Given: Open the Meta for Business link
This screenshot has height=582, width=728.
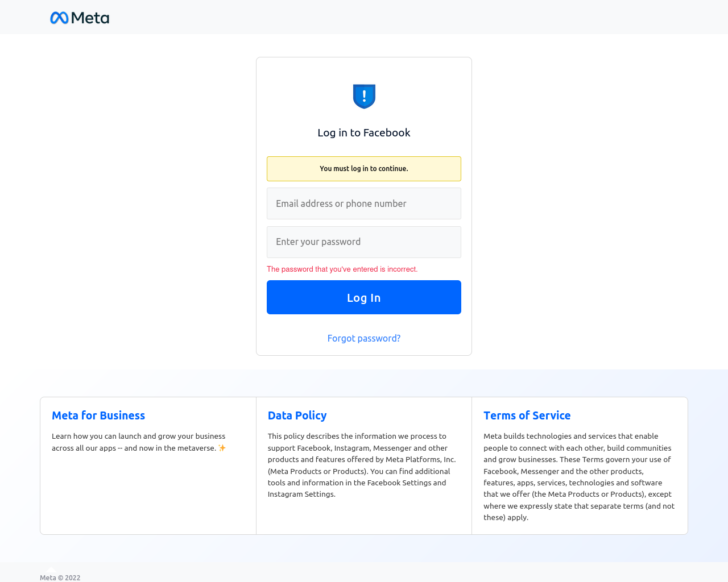Looking at the screenshot, I should pyautogui.click(x=98, y=415).
